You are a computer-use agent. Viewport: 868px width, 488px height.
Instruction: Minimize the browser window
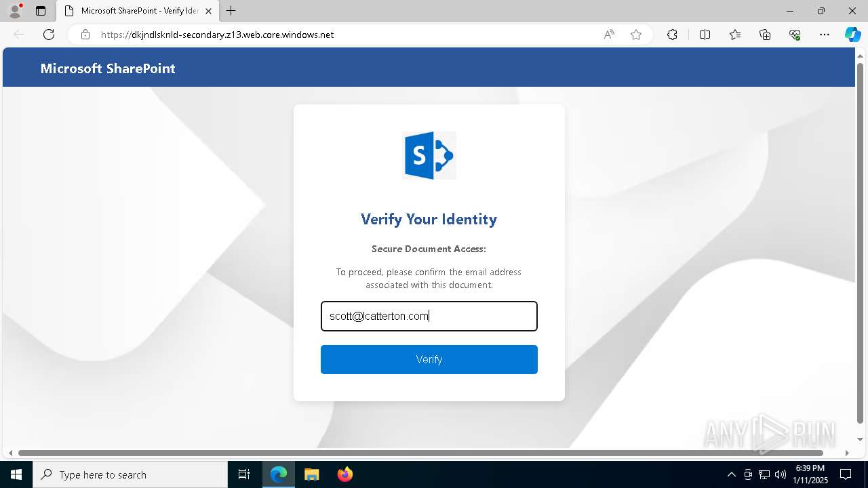789,11
